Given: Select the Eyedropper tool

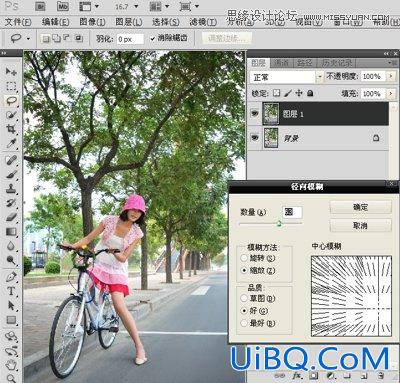Looking at the screenshot, I should pyautogui.click(x=11, y=144).
